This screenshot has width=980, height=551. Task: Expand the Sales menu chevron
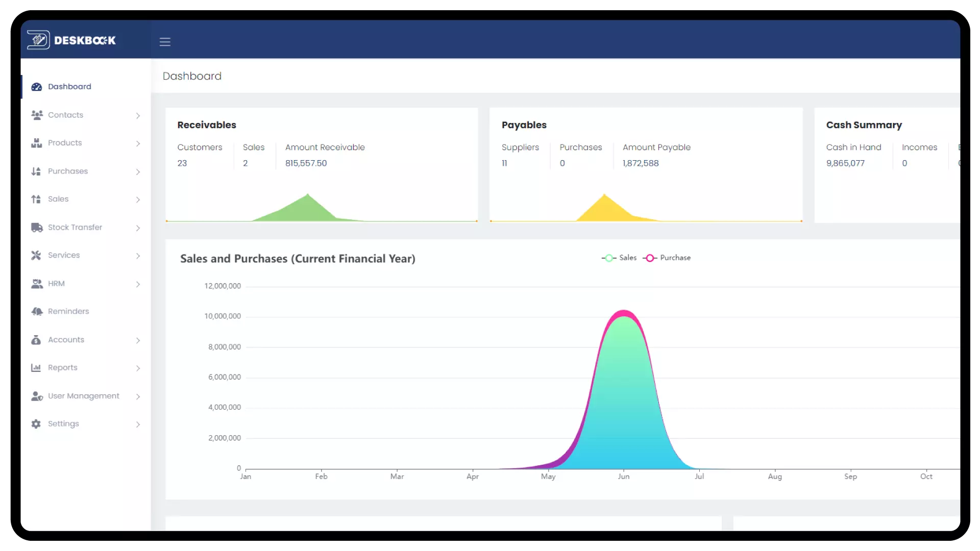[x=138, y=200]
